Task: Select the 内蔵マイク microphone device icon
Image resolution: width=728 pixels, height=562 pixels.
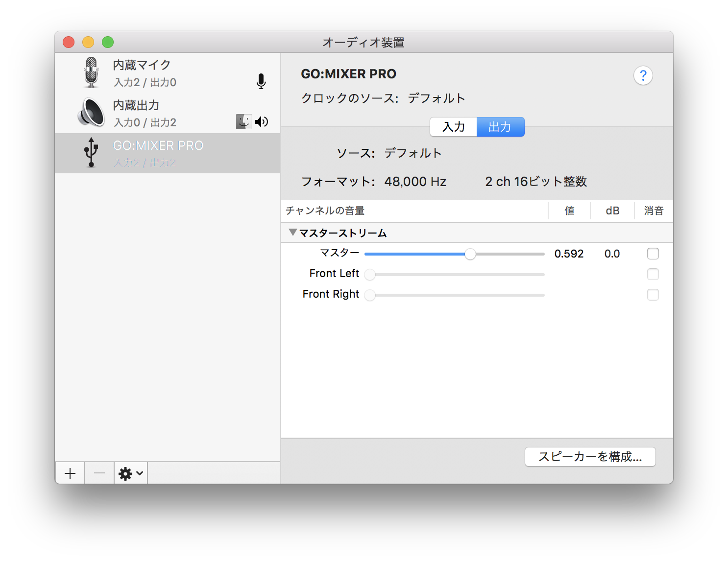Action: (91, 72)
